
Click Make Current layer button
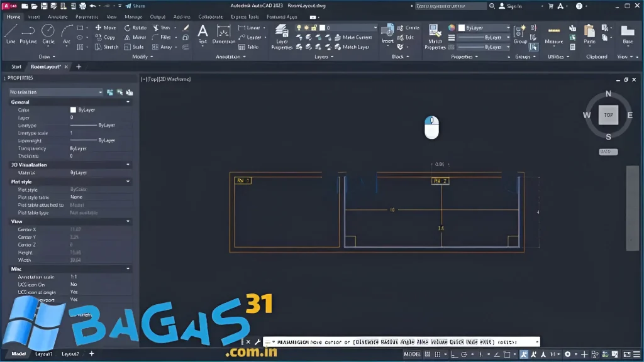coord(353,37)
